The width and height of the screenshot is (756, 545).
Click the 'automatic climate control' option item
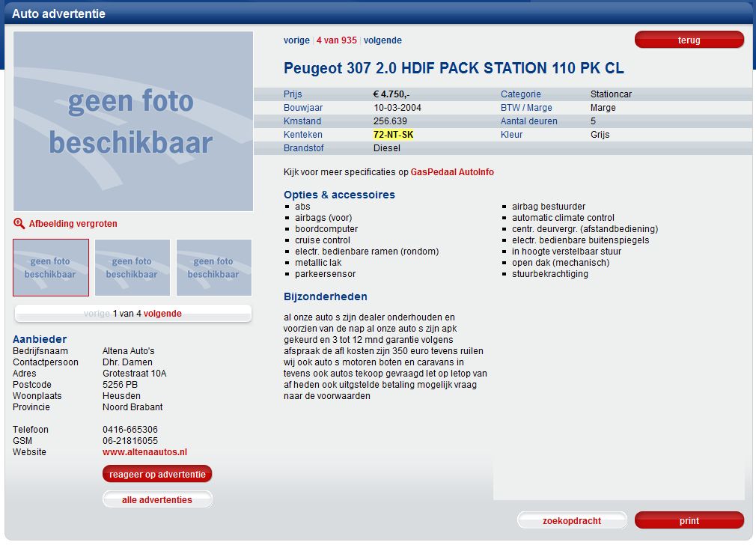(563, 218)
